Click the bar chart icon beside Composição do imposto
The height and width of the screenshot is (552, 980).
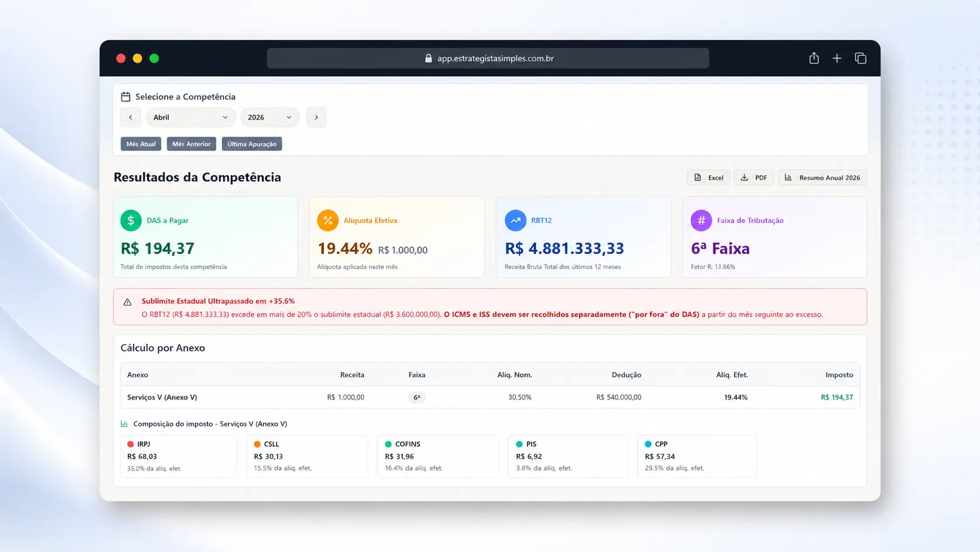pyautogui.click(x=124, y=424)
